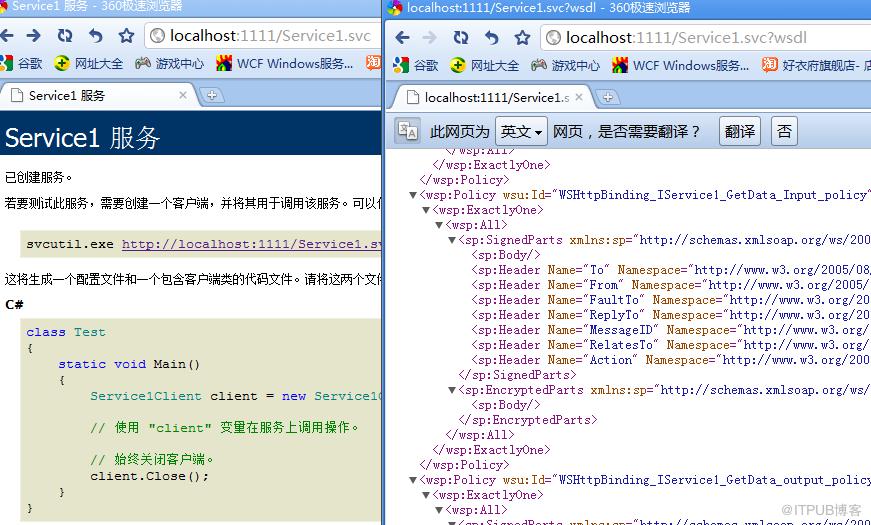Screen dimensions: 871x525
Task: Open WCF Windows服务 bookmark in right window
Action: tap(680, 66)
